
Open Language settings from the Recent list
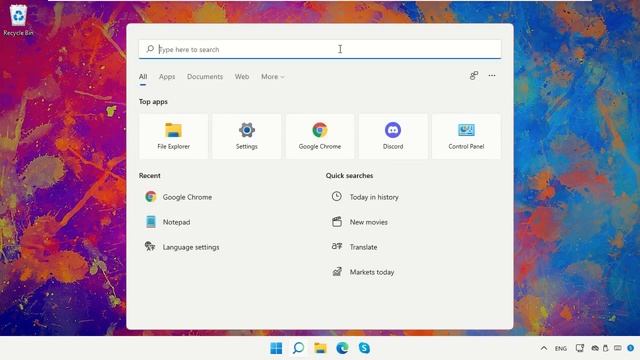(182, 247)
